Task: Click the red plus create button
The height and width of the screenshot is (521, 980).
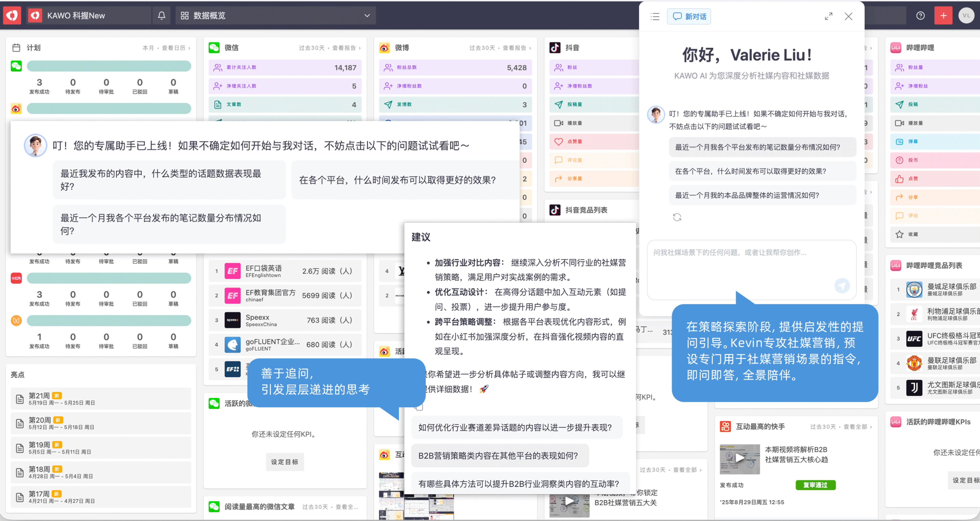Action: click(x=943, y=16)
